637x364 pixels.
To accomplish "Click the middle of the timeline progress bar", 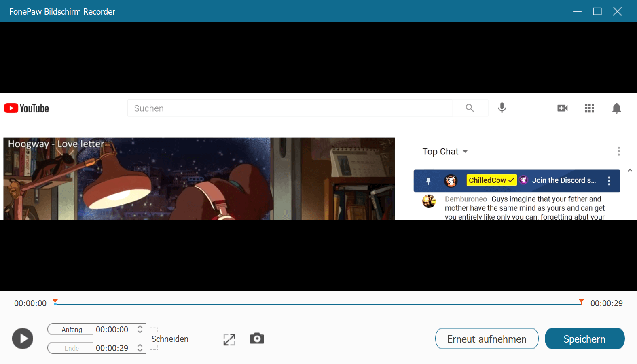I will (318, 304).
